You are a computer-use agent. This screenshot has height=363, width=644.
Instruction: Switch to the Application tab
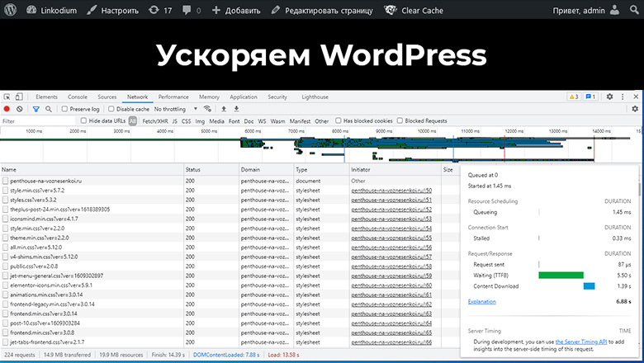point(243,97)
